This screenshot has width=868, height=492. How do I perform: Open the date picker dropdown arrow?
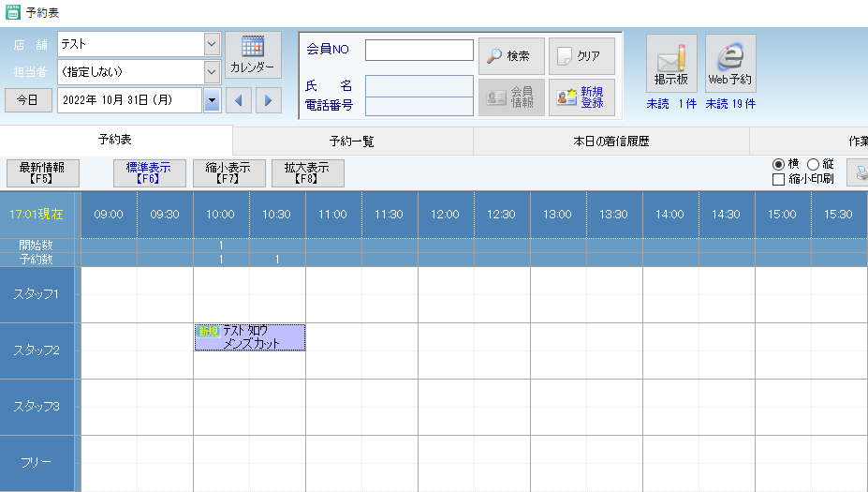click(x=212, y=100)
